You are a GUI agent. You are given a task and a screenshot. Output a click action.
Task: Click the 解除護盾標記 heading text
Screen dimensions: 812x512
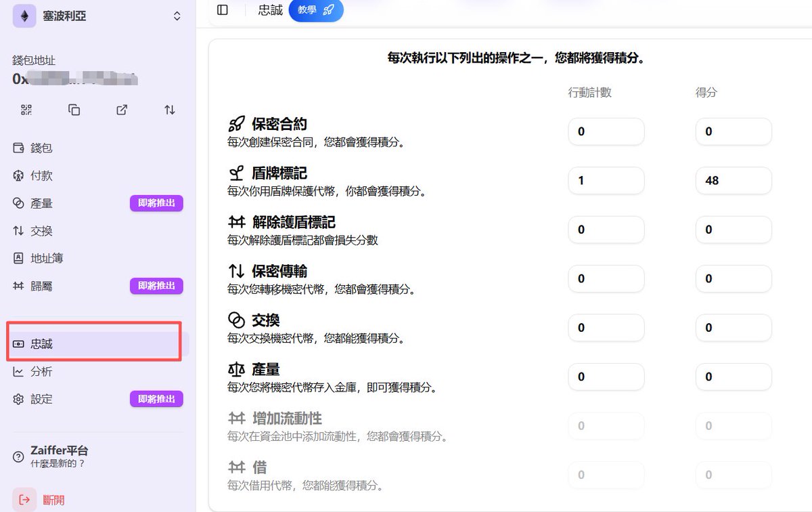click(294, 222)
